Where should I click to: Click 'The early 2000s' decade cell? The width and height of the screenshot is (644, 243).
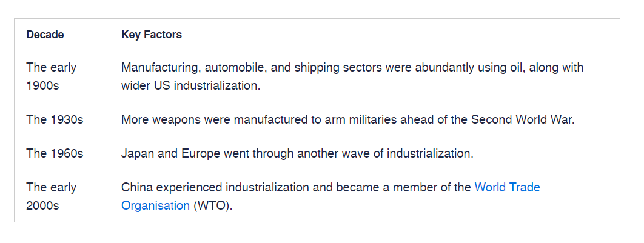coord(52,196)
